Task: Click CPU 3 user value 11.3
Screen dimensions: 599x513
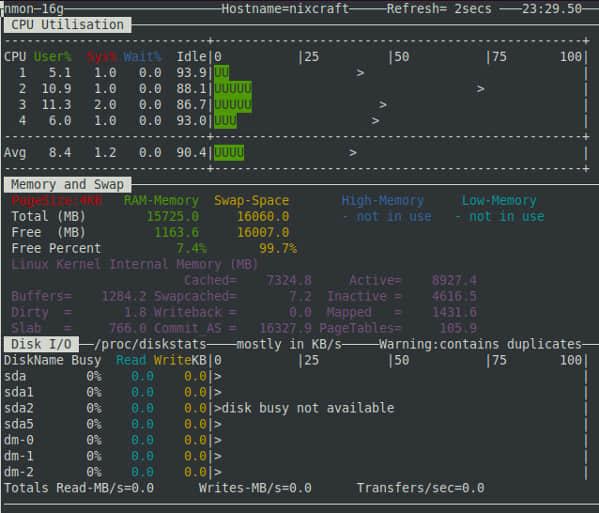Action: pos(56,105)
